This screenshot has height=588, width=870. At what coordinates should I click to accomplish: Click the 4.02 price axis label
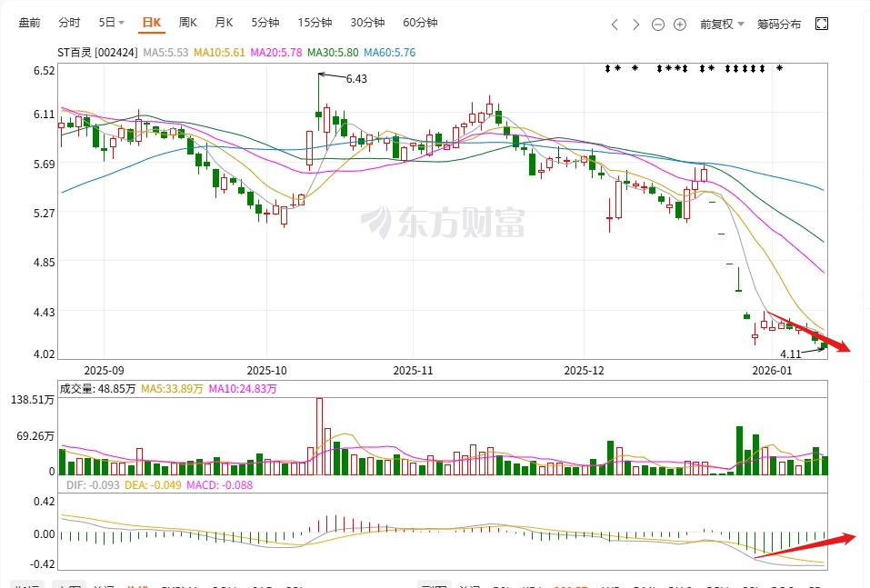point(45,354)
